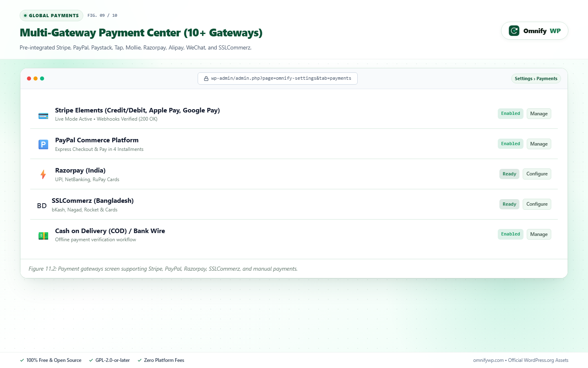Click the checkmark before Zero Platform Fees
This screenshot has height=368, width=588.
pyautogui.click(x=140, y=360)
